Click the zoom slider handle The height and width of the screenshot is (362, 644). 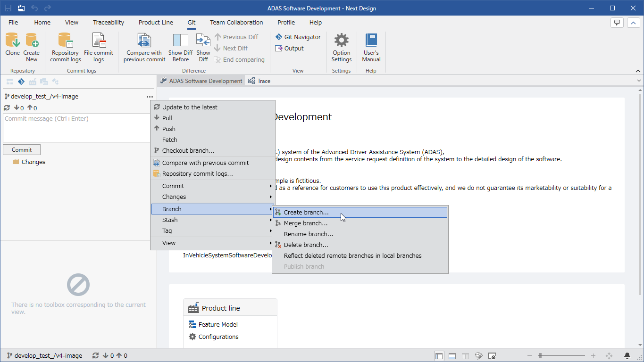point(540,356)
